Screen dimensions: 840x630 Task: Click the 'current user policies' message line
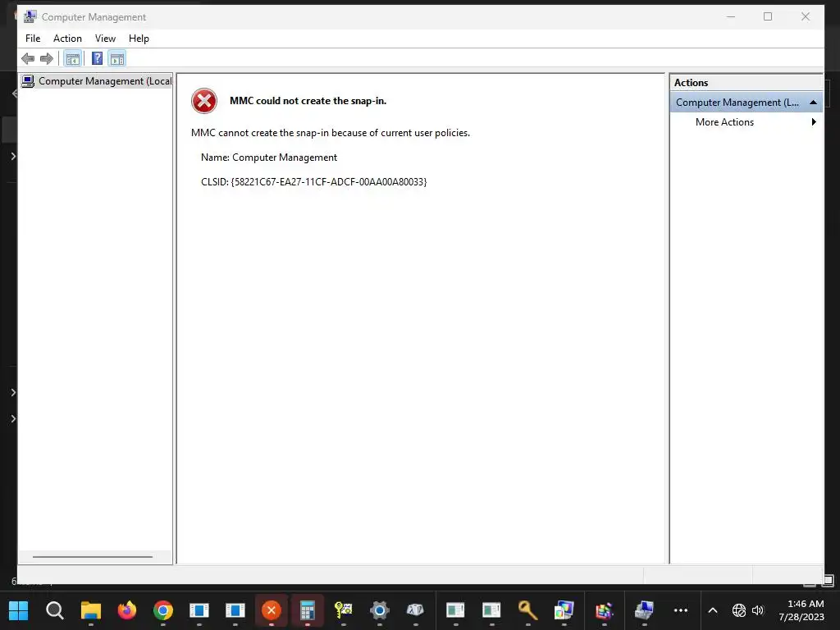[x=331, y=133]
